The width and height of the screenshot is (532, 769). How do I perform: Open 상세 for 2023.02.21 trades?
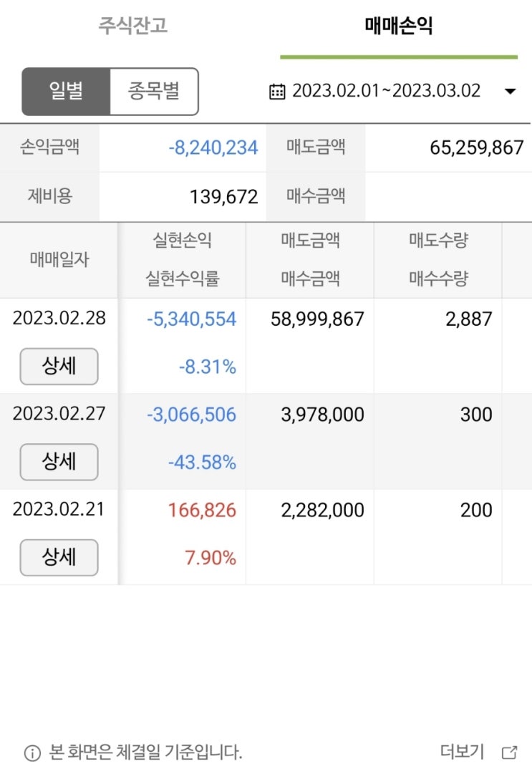pos(59,557)
